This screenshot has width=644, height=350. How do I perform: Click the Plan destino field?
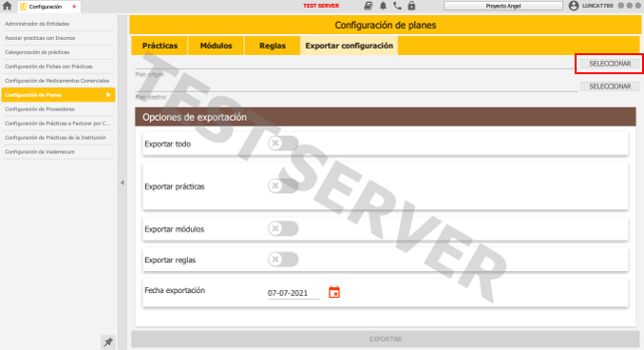tap(356, 87)
